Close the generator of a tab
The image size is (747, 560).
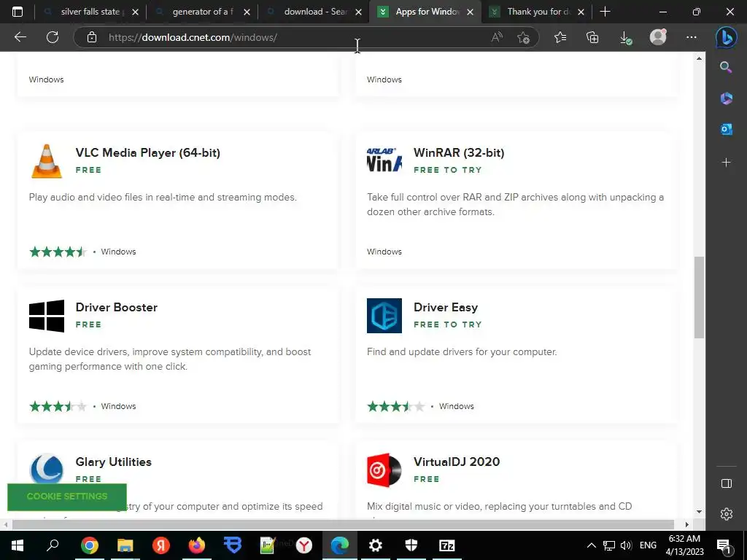(247, 12)
